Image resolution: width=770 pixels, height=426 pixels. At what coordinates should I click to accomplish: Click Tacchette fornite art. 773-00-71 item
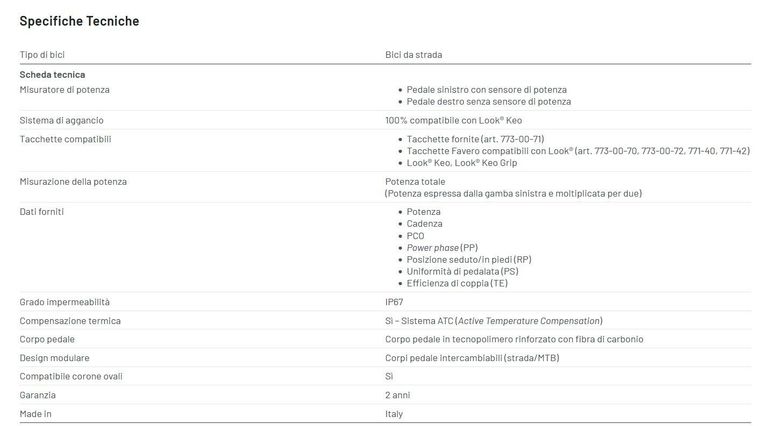pyautogui.click(x=475, y=139)
